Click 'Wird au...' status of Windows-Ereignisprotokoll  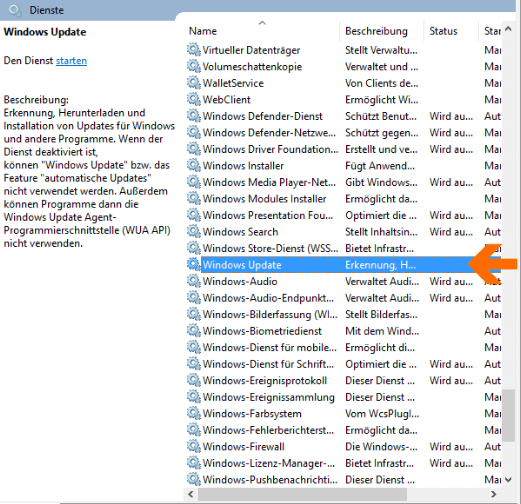pyautogui.click(x=451, y=381)
